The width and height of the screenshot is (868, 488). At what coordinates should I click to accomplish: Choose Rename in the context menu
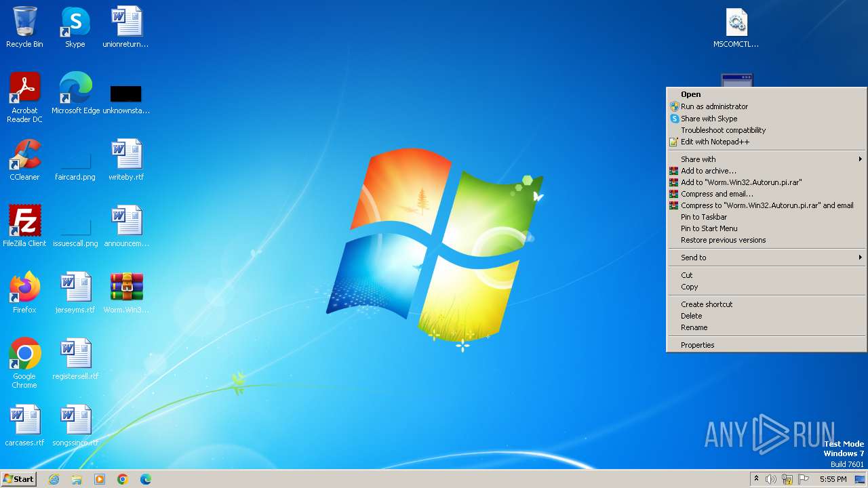[x=766, y=327]
